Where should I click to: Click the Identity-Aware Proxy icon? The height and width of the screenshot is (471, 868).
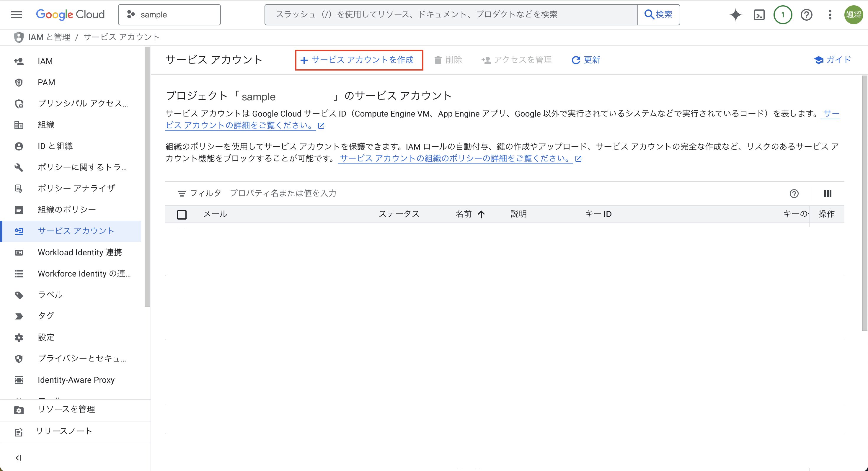coord(19,380)
